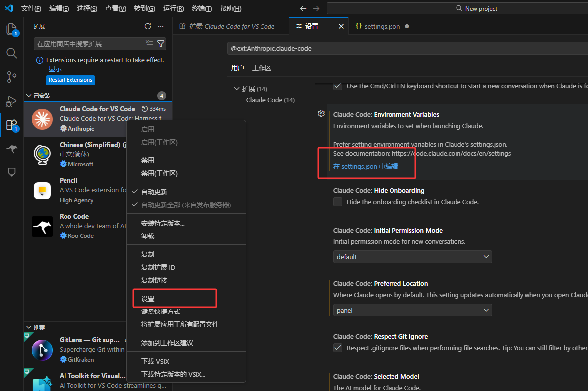Choose 卸载 in the context menu

(186, 236)
